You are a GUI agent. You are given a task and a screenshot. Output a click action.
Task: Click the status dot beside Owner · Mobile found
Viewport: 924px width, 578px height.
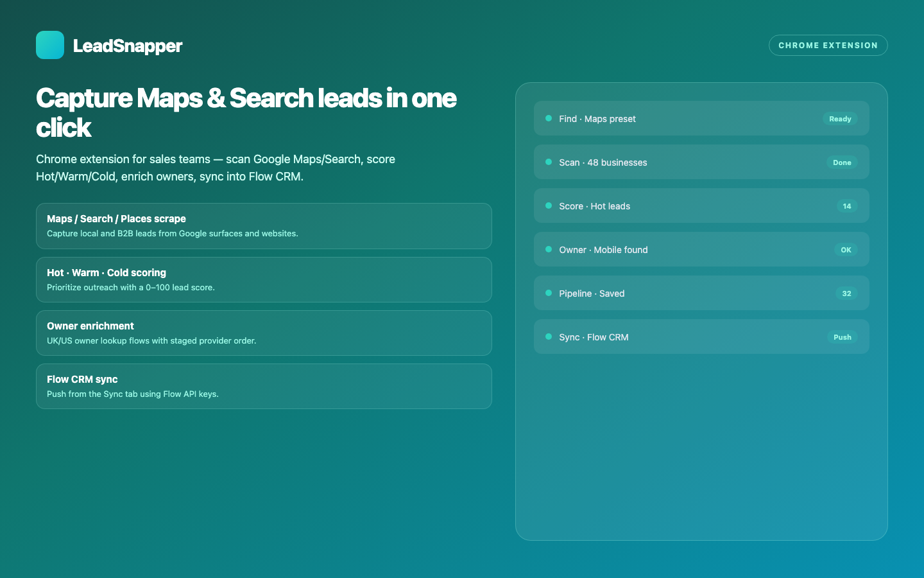click(549, 249)
